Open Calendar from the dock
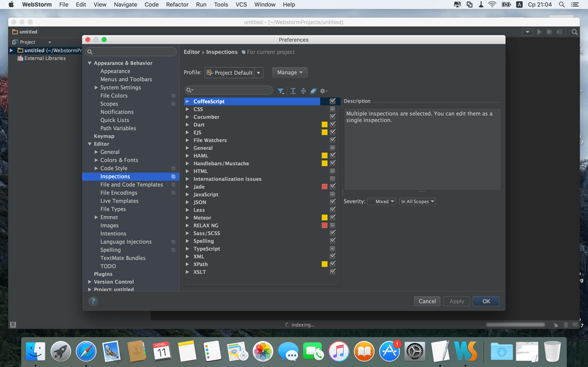 click(161, 352)
